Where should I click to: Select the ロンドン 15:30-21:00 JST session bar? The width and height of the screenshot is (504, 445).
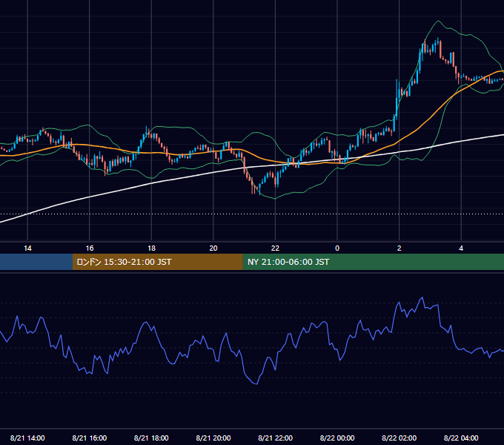(157, 262)
